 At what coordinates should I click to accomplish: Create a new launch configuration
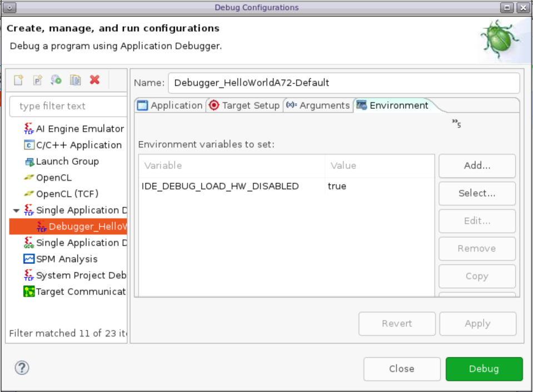tap(18, 80)
